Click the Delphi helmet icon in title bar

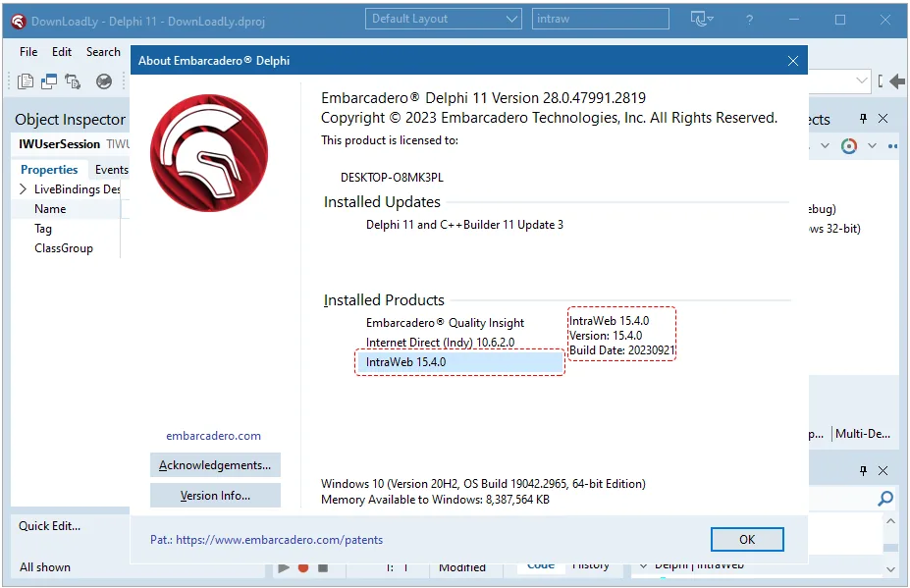click(18, 22)
